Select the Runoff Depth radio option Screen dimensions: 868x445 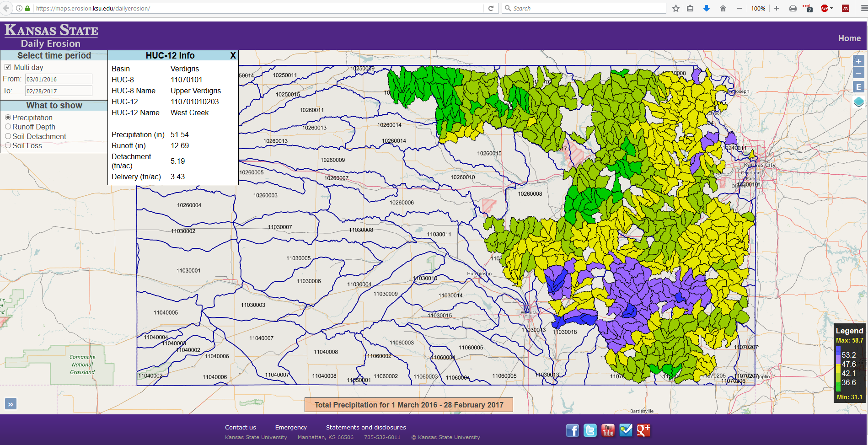click(x=8, y=127)
